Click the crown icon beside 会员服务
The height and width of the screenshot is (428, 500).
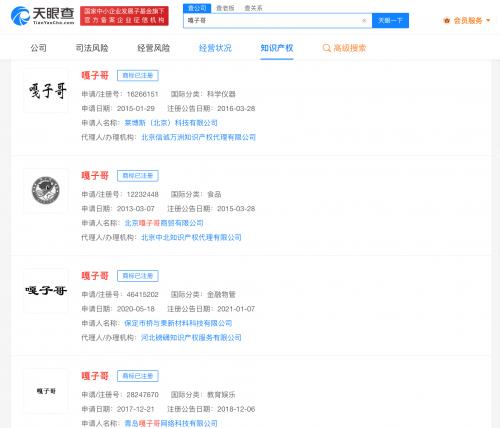pyautogui.click(x=446, y=21)
